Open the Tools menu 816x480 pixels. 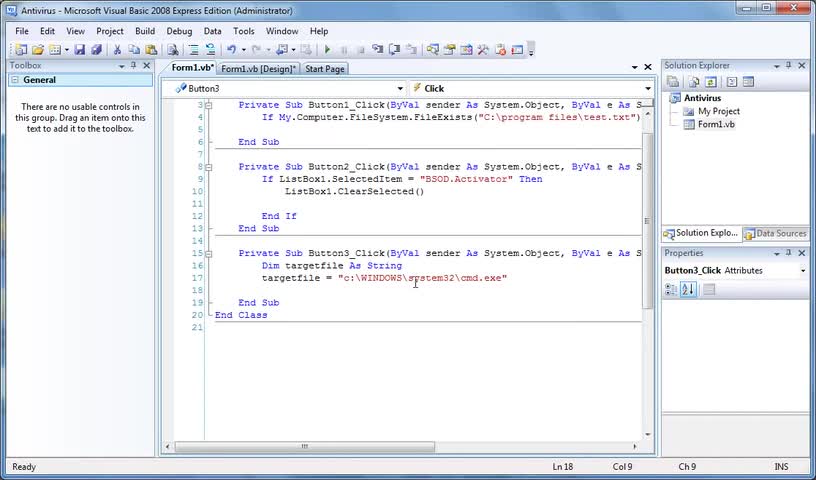244,31
